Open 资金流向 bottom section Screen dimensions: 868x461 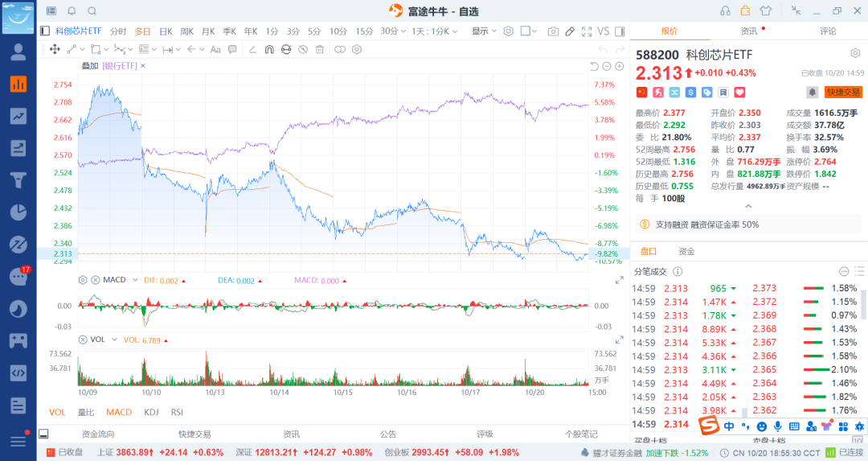98,434
